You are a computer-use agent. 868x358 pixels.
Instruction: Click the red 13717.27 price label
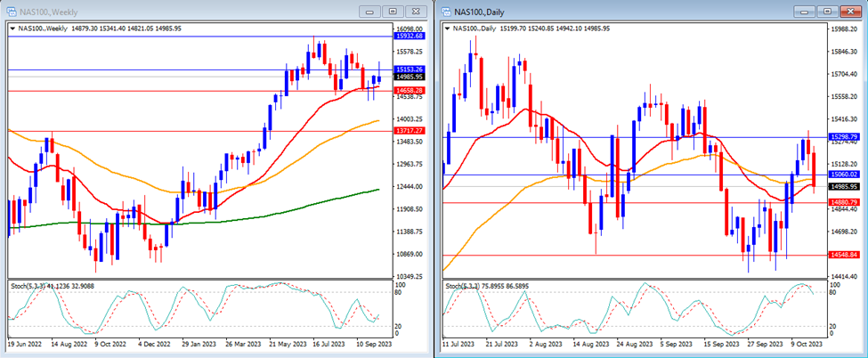410,130
